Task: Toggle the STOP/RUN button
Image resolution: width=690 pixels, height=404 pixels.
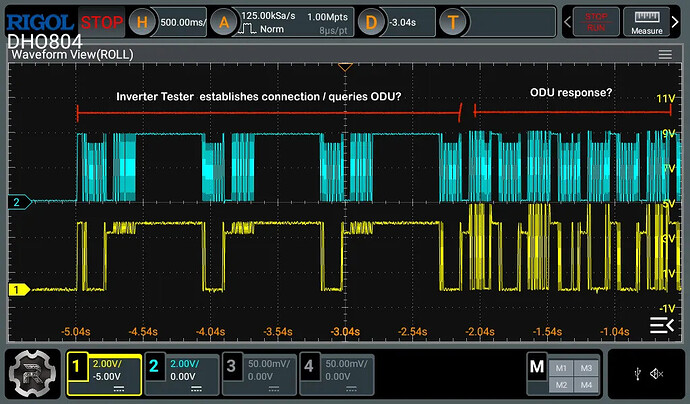Action: pos(596,22)
